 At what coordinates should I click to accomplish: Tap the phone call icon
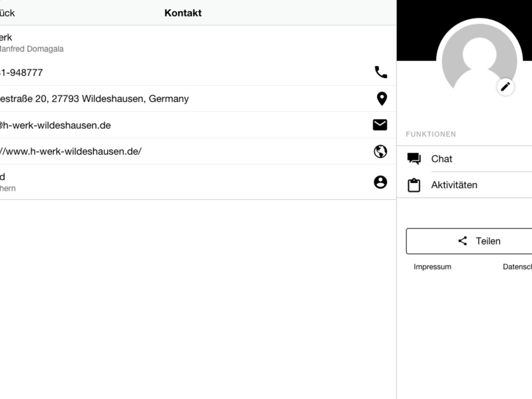381,72
